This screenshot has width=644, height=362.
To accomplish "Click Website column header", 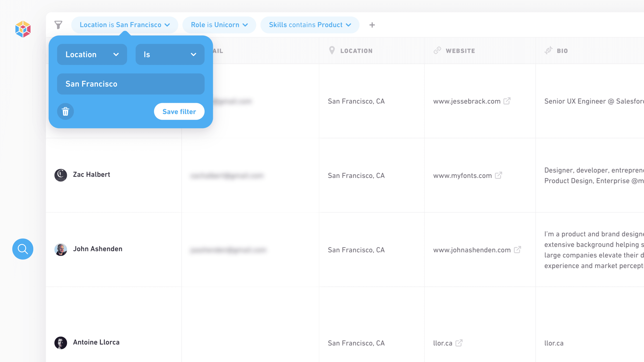I will click(x=460, y=51).
